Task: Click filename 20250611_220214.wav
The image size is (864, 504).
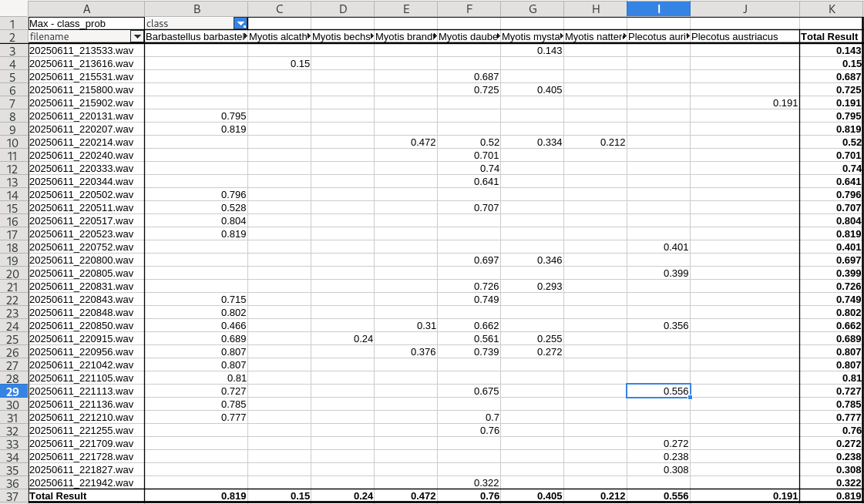Action: click(86, 142)
